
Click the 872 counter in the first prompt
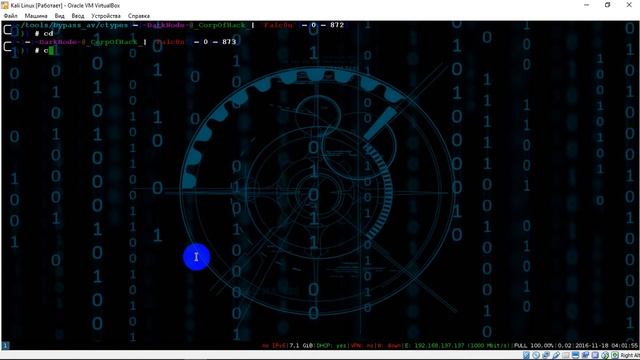[337, 25]
